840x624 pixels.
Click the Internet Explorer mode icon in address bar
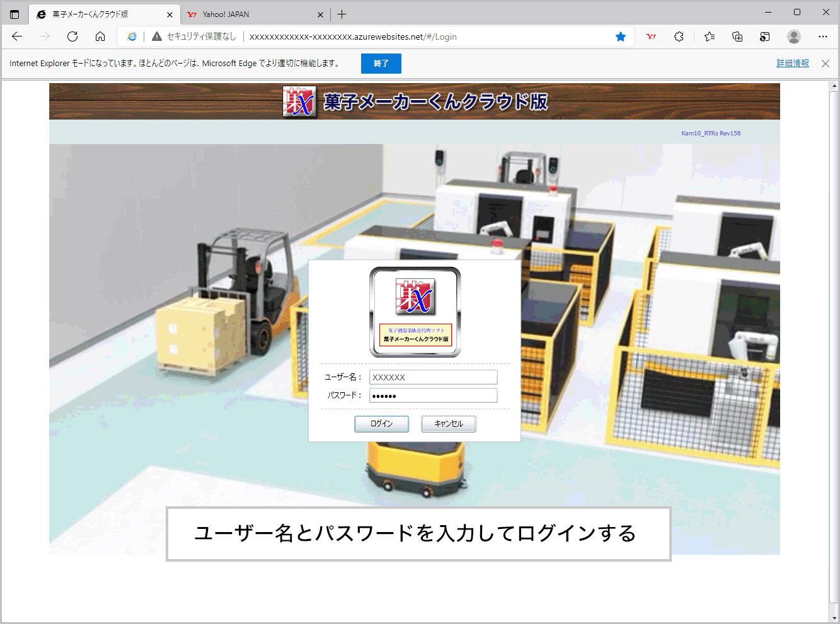click(132, 37)
